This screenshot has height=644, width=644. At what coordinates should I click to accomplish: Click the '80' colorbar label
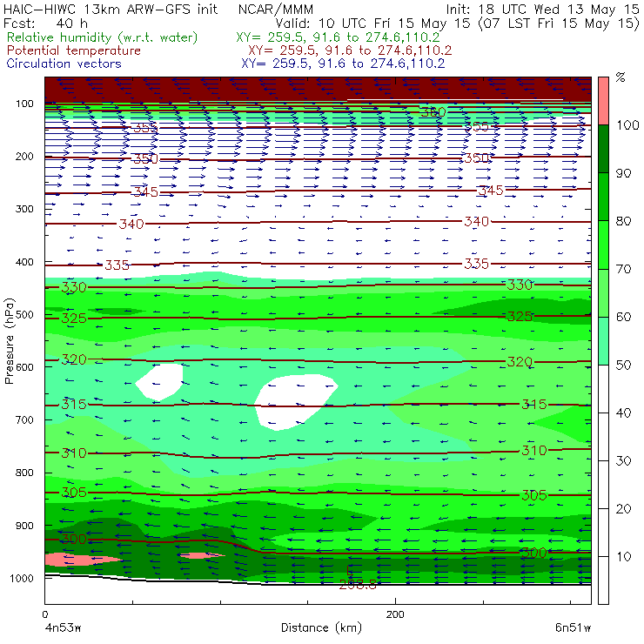pos(623,221)
